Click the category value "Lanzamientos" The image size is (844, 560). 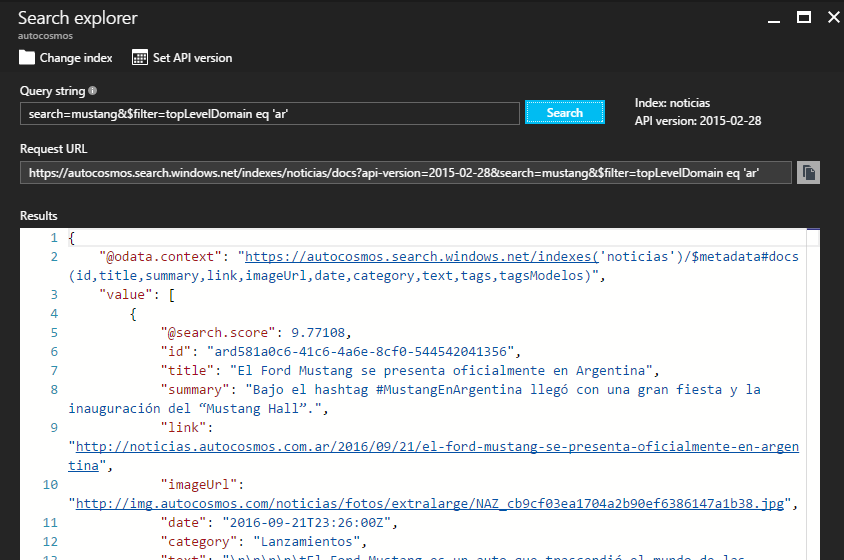point(306,541)
